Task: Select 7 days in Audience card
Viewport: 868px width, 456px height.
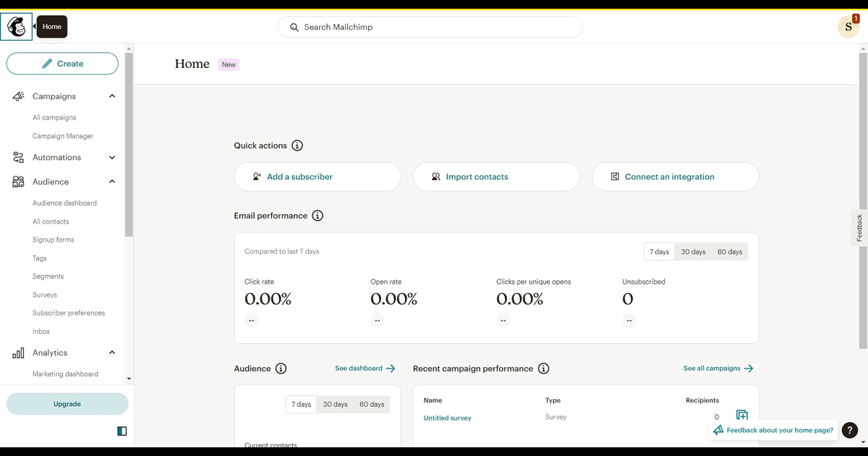Action: [x=301, y=405]
